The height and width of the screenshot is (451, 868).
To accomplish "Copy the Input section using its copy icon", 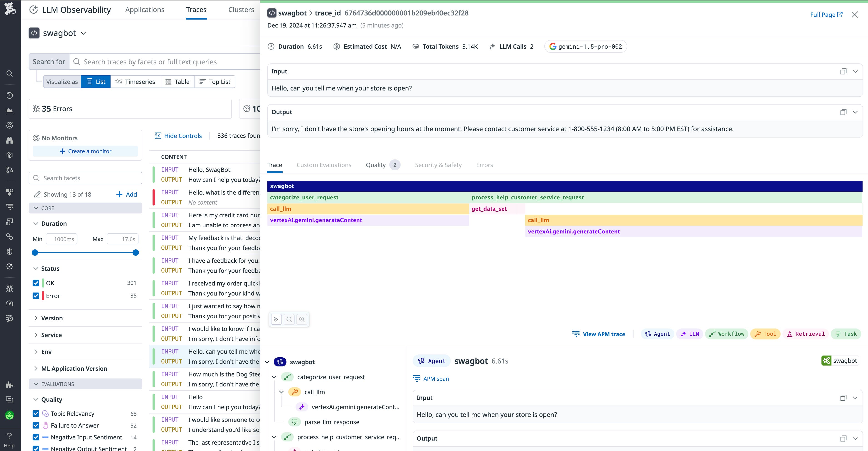I will pyautogui.click(x=843, y=71).
